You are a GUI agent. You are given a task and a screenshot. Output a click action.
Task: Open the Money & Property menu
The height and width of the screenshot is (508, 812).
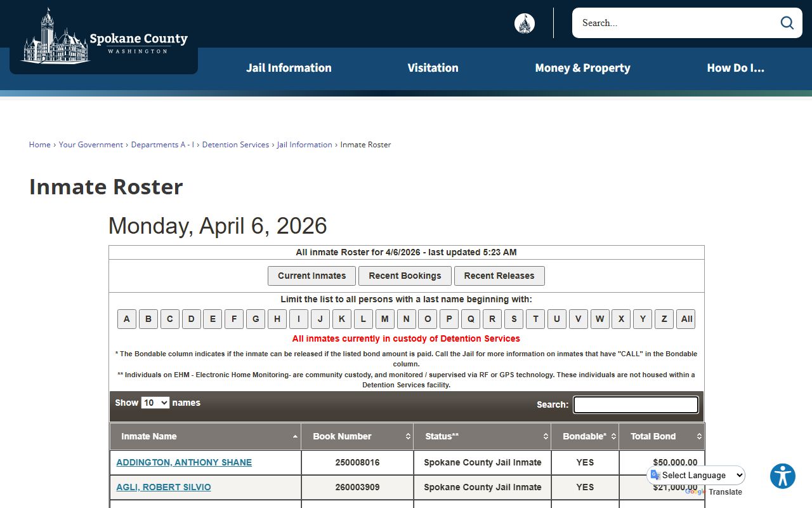tap(582, 68)
